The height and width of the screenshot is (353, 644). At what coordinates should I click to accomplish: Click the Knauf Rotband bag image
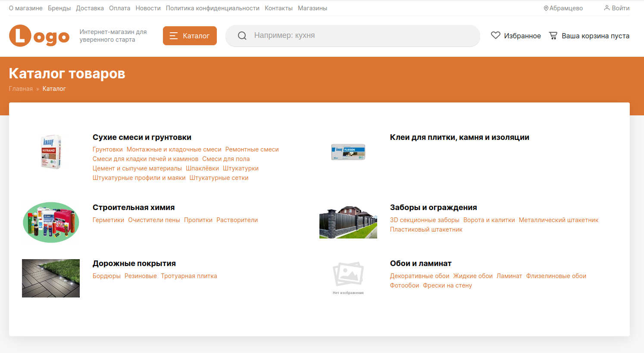point(51,152)
